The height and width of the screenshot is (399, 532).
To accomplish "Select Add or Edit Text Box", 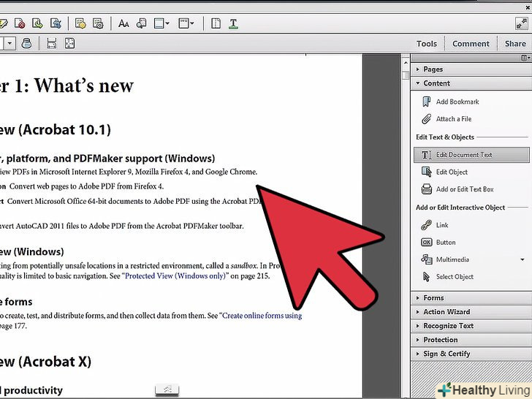I will pyautogui.click(x=465, y=189).
